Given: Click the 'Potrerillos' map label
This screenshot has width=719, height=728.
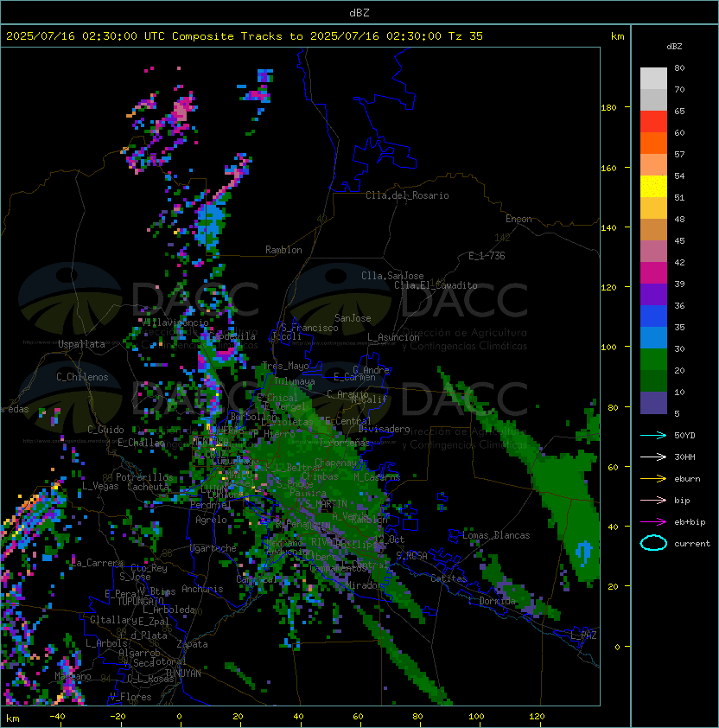Looking at the screenshot, I should pos(144,477).
